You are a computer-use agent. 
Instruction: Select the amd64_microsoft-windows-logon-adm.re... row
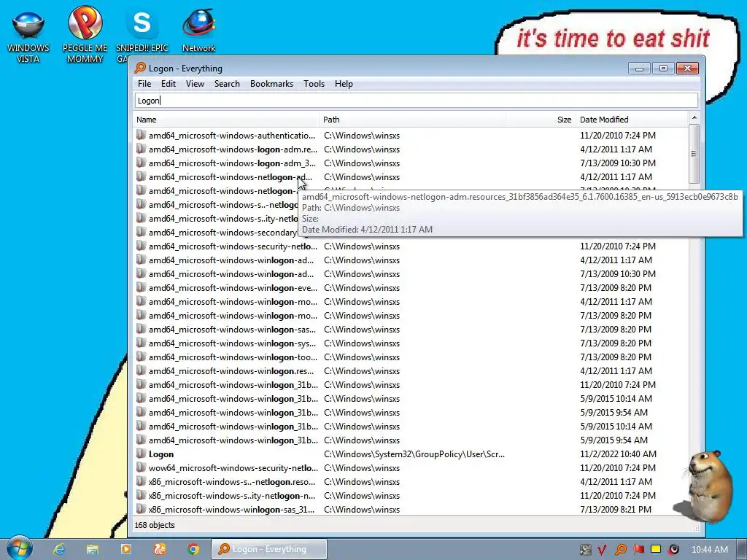click(411, 149)
